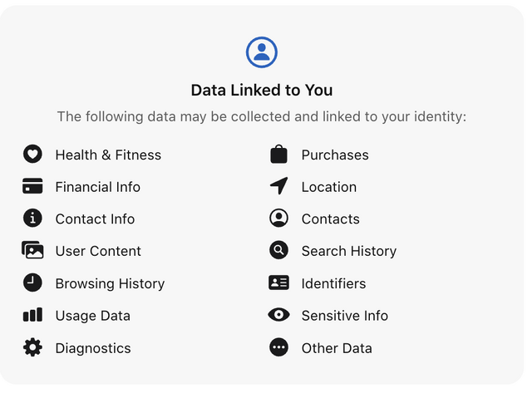Screen dimensions: 532x393
Task: Click the Location arrow icon
Action: pos(278,187)
